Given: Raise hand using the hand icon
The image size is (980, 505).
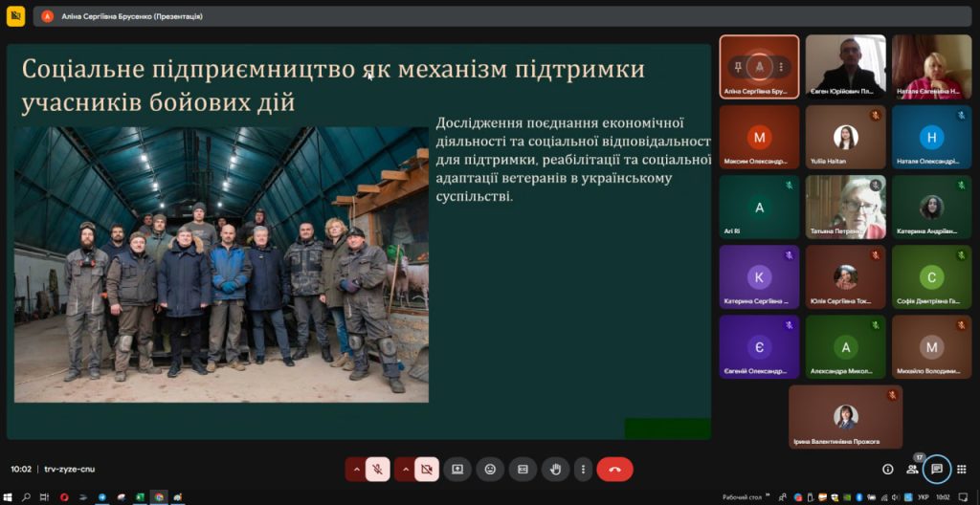Looking at the screenshot, I should 555,469.
